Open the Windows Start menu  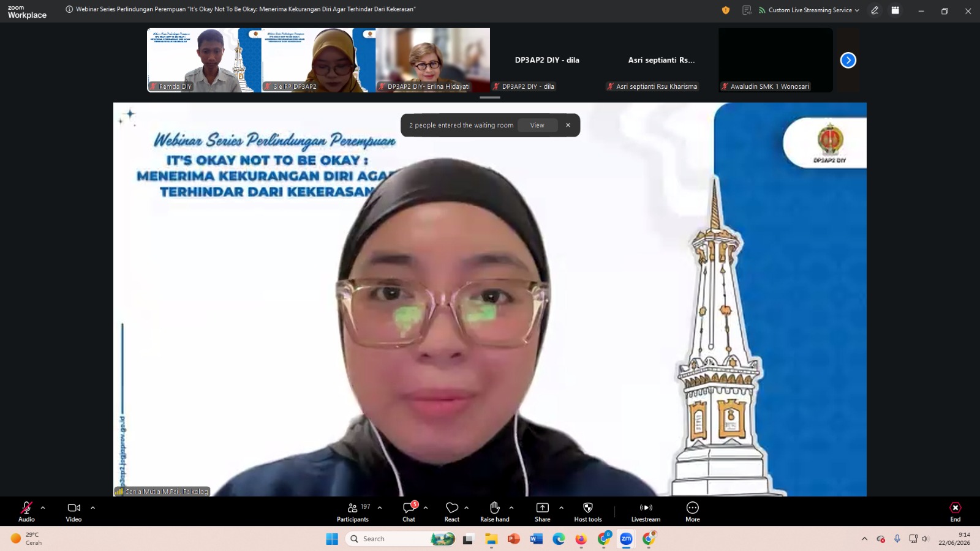point(332,539)
